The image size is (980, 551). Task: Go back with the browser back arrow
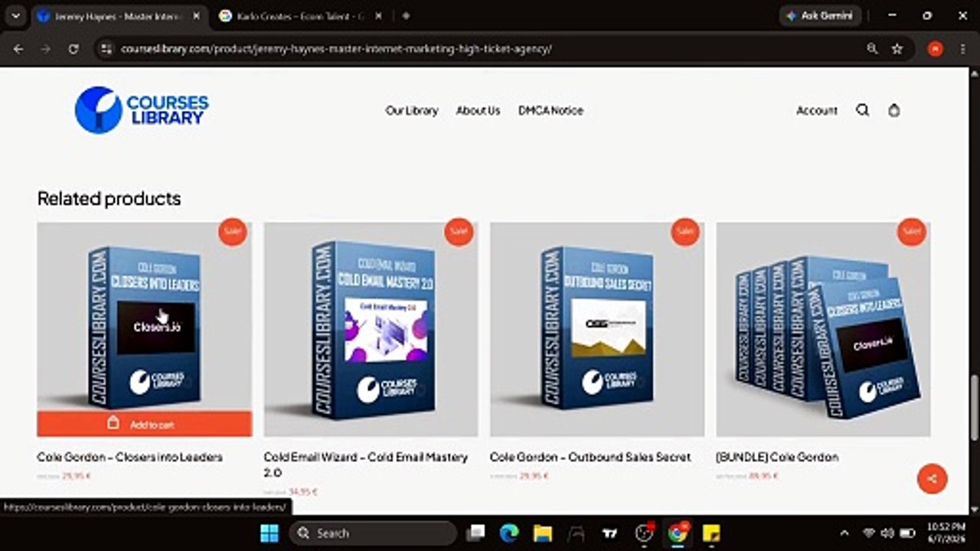(18, 48)
